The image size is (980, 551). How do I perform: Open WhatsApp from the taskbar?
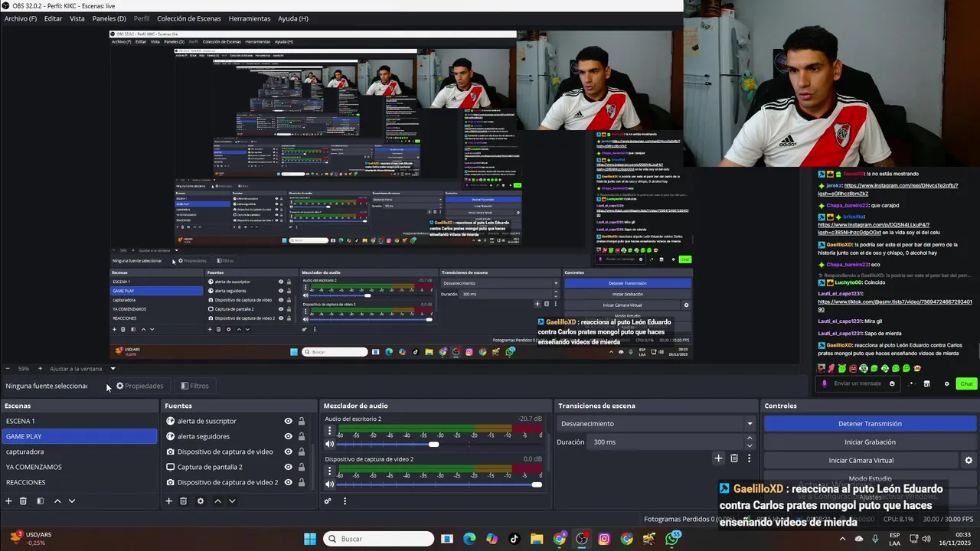click(672, 539)
